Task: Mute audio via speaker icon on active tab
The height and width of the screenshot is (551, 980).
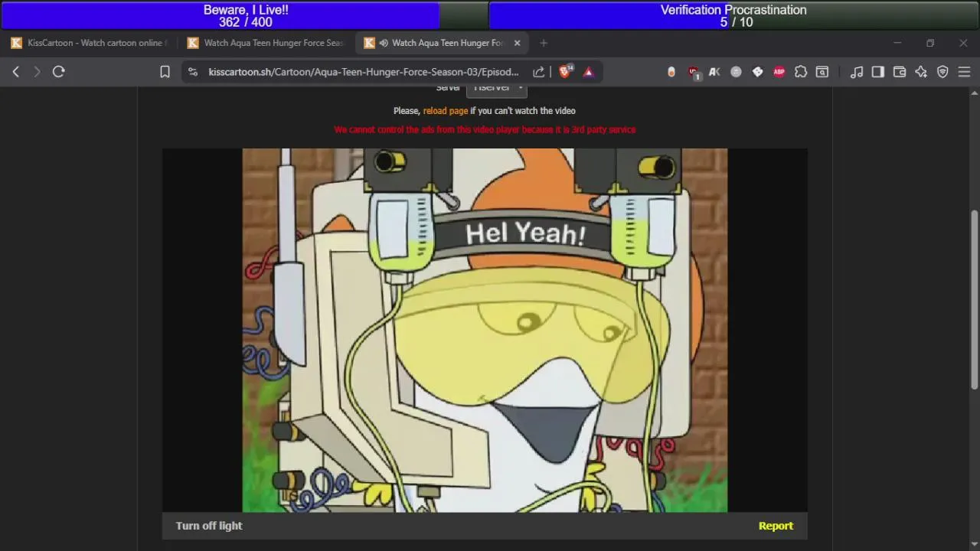Action: pyautogui.click(x=384, y=43)
